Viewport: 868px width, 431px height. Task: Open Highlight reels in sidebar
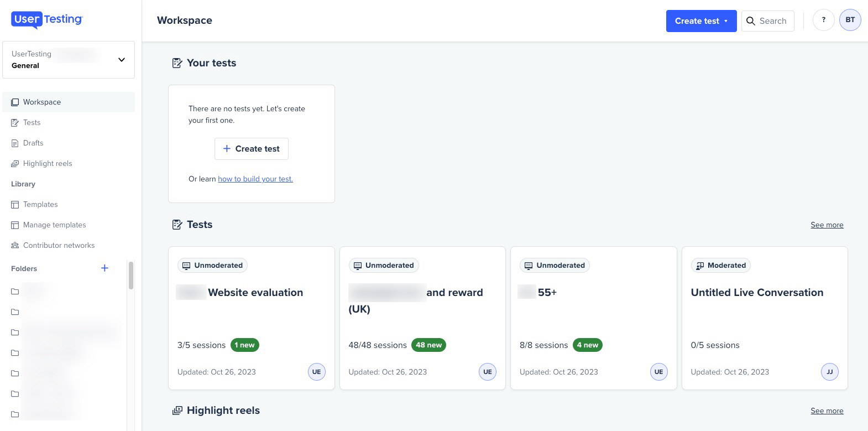point(69,163)
